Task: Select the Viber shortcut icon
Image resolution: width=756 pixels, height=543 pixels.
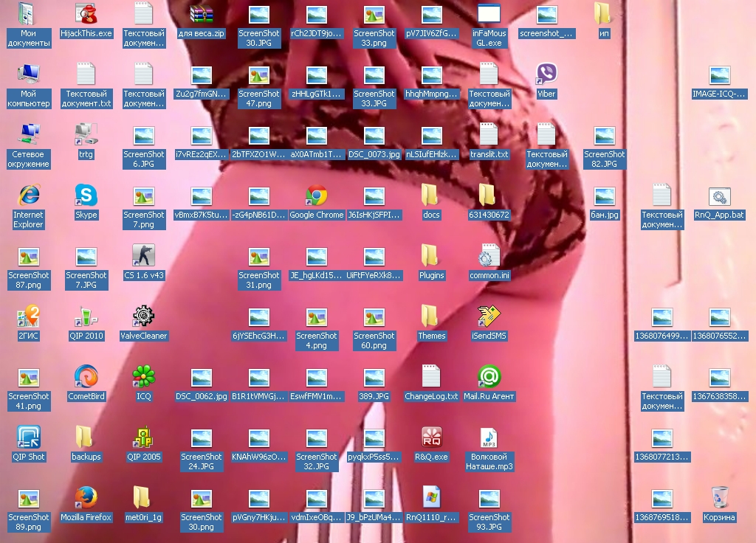Action: tap(546, 75)
